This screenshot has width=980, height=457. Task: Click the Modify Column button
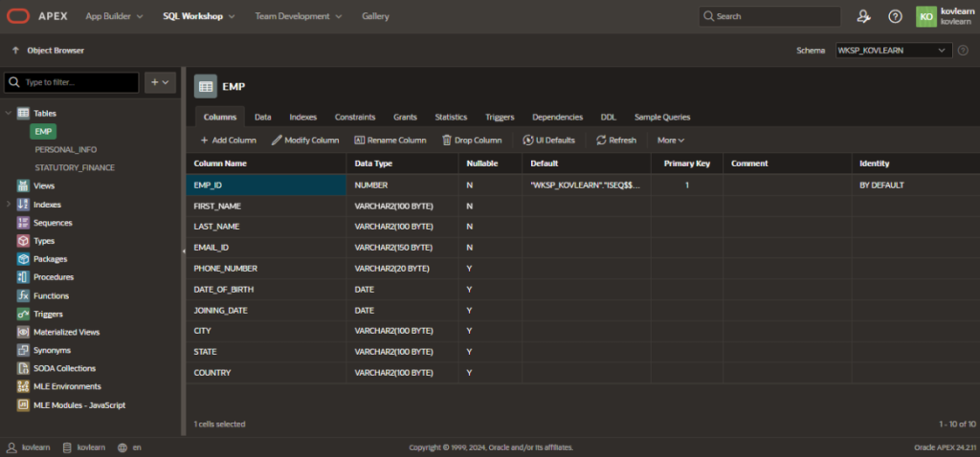point(305,140)
